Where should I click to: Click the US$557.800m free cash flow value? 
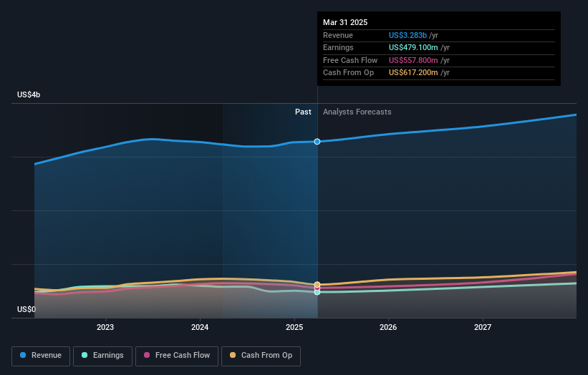coord(413,60)
